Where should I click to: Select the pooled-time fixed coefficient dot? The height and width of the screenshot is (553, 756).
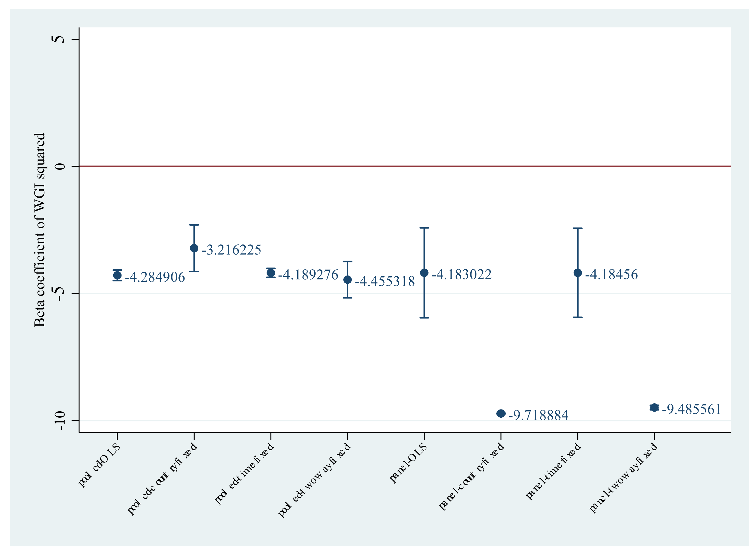pyautogui.click(x=271, y=273)
